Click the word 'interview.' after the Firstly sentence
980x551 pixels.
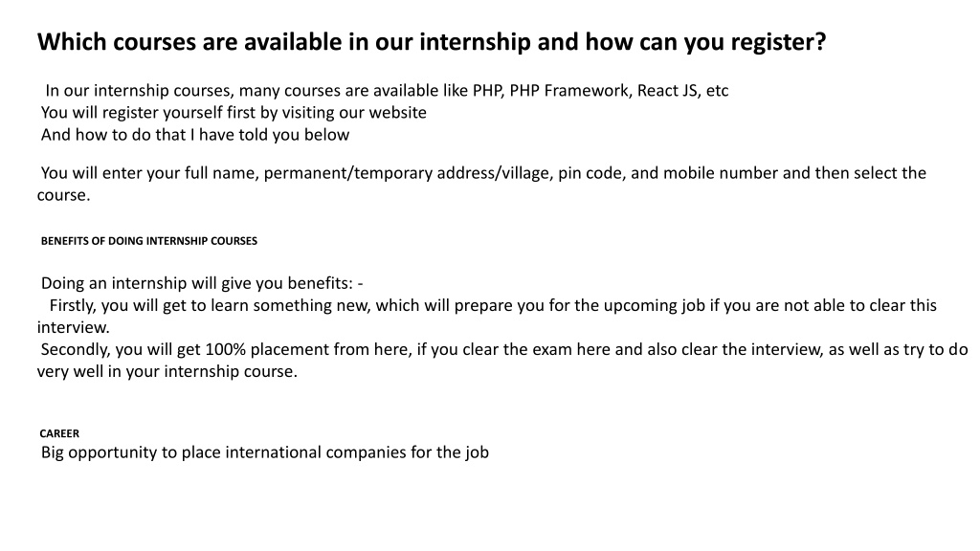[73, 327]
